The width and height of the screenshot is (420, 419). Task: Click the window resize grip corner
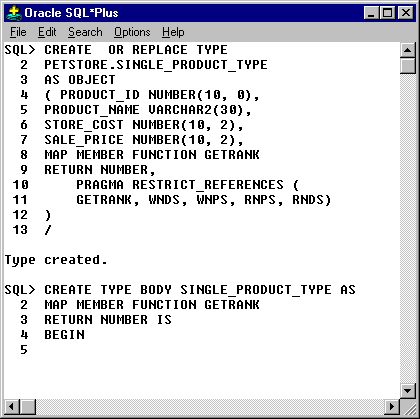pyautogui.click(x=408, y=407)
